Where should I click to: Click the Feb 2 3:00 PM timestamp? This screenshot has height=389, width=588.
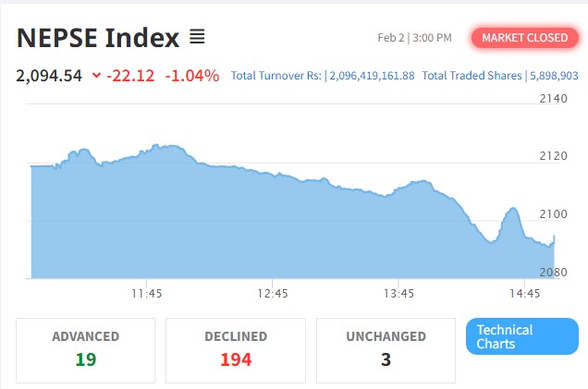click(415, 38)
